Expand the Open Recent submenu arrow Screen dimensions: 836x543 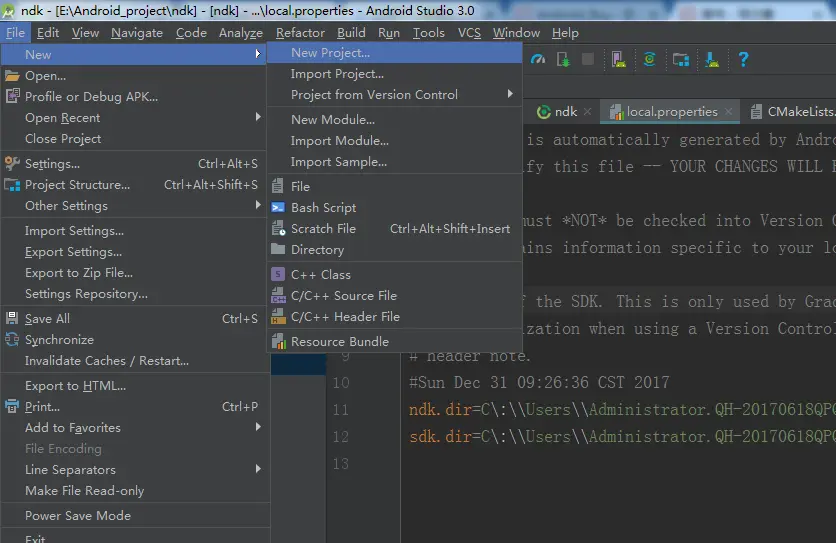tap(258, 117)
